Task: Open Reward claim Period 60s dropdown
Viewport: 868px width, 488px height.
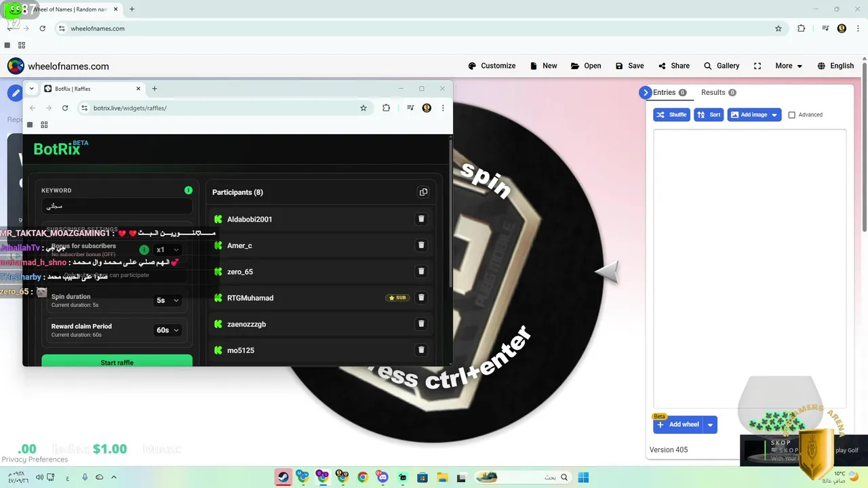Action: [x=167, y=330]
